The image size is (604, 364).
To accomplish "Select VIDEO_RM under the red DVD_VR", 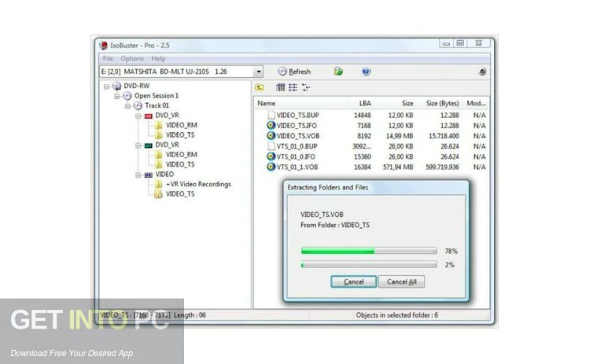I will coord(182,125).
